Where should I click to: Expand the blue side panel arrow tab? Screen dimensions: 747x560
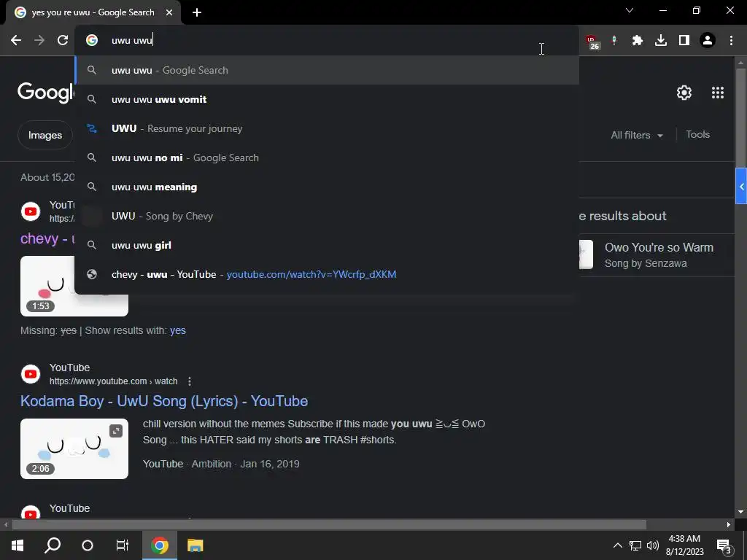pyautogui.click(x=741, y=186)
